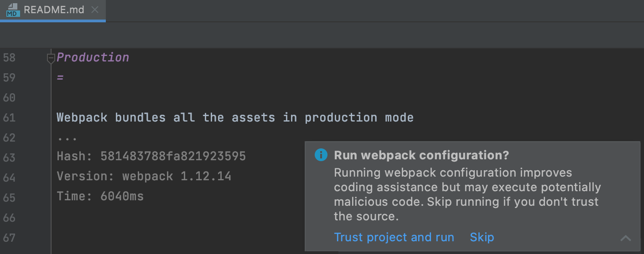Close the README.md editor tab
Viewport: 644px width, 254px height.
95,10
